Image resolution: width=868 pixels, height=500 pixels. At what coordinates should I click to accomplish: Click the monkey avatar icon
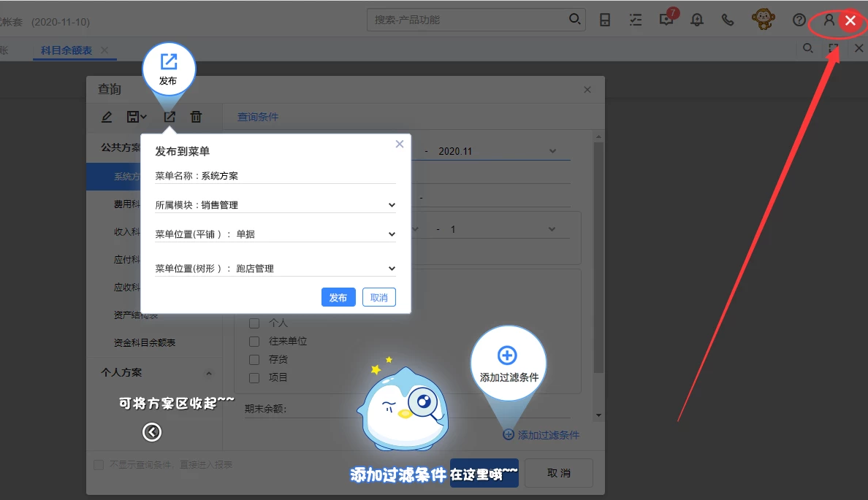click(764, 19)
